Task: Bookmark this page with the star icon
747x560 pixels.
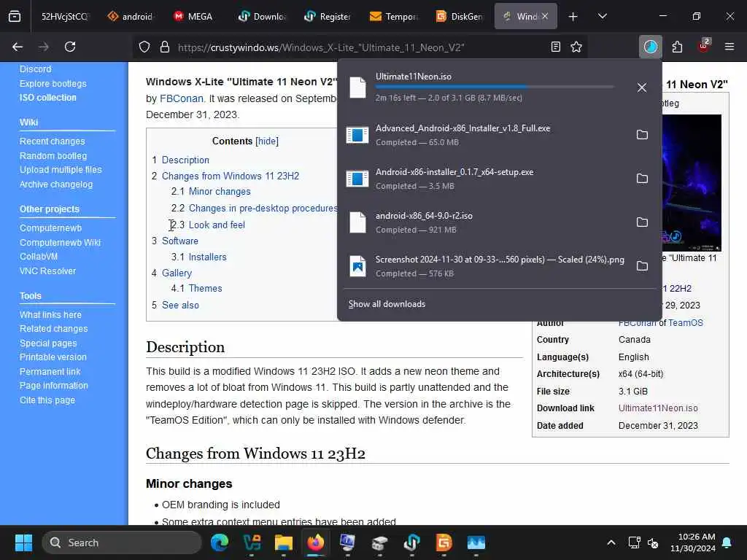Action: click(x=576, y=47)
